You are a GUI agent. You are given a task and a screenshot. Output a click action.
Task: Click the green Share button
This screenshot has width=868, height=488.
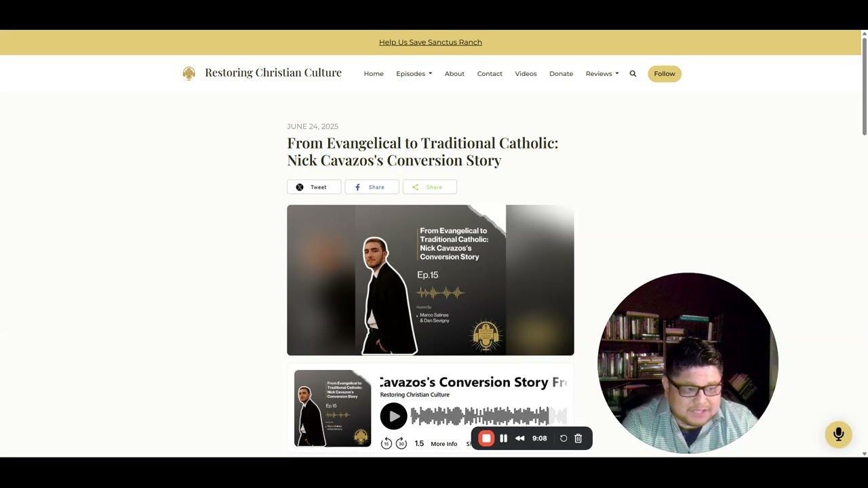click(x=430, y=187)
